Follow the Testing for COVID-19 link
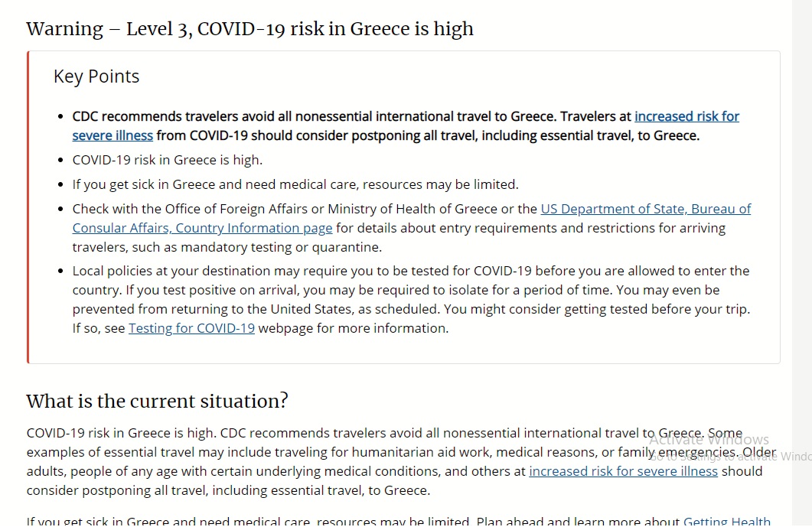 191,329
